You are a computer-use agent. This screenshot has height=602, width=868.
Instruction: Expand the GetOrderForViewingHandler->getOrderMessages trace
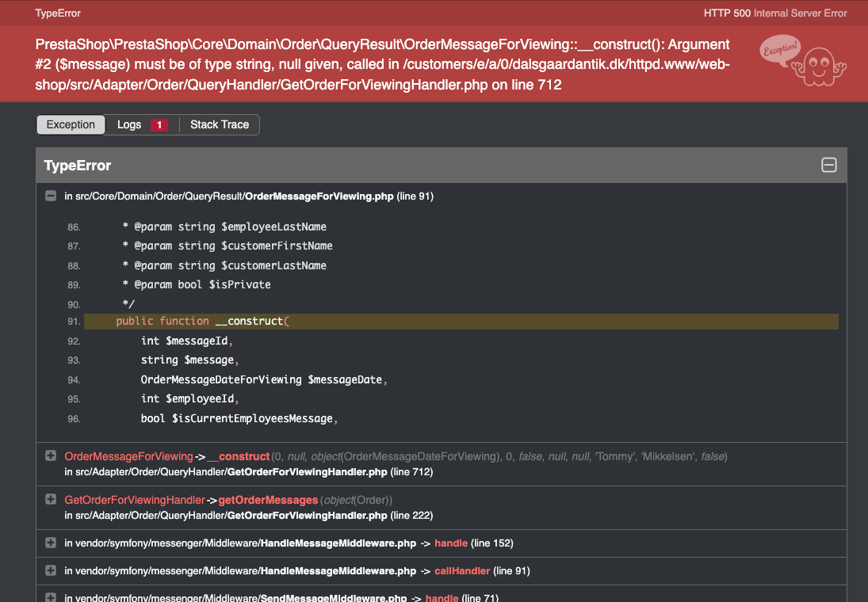pos(51,499)
